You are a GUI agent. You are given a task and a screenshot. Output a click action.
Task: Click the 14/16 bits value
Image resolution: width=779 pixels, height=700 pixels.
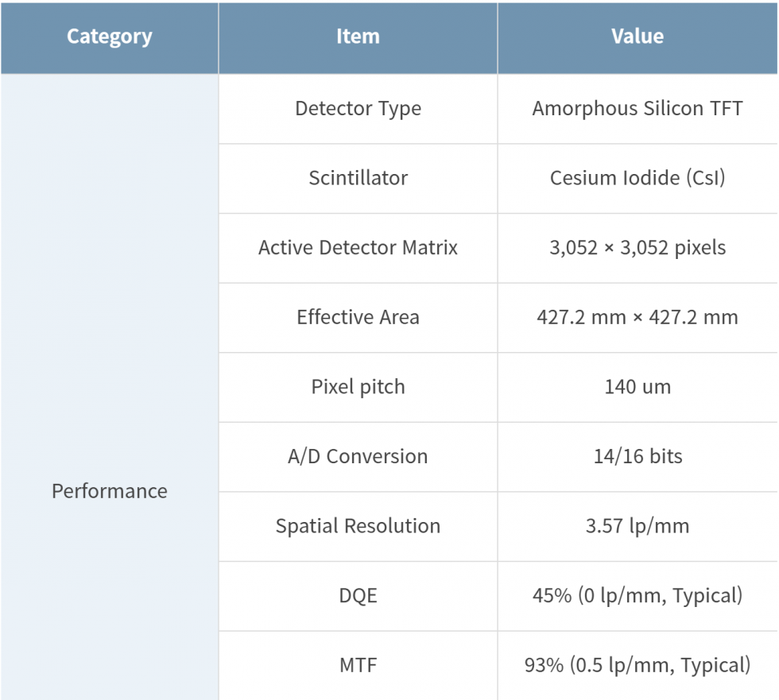638,457
